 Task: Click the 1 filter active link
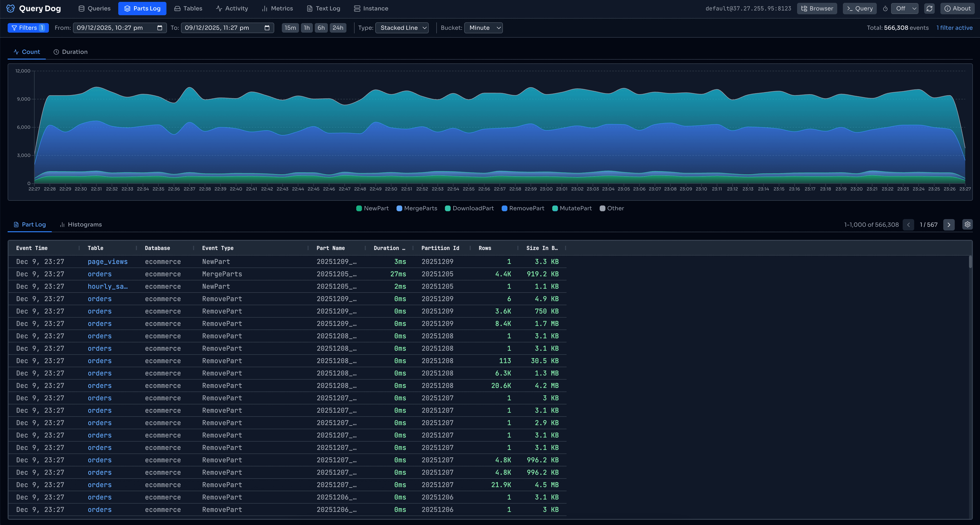pyautogui.click(x=954, y=28)
